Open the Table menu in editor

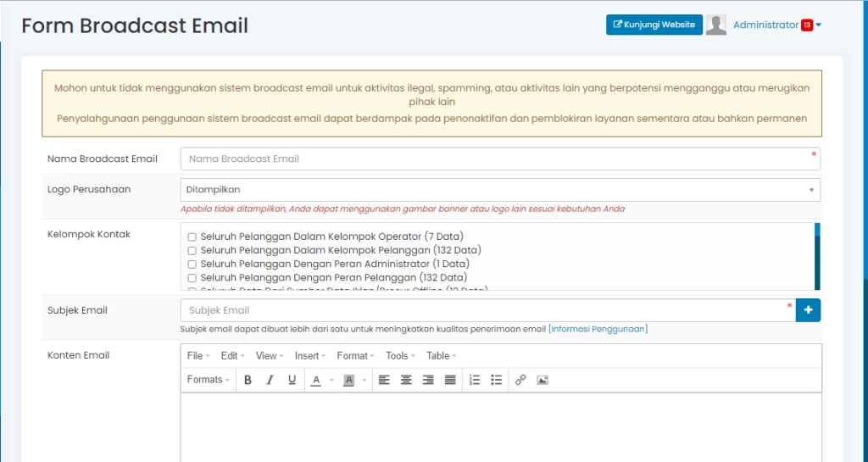tap(441, 356)
